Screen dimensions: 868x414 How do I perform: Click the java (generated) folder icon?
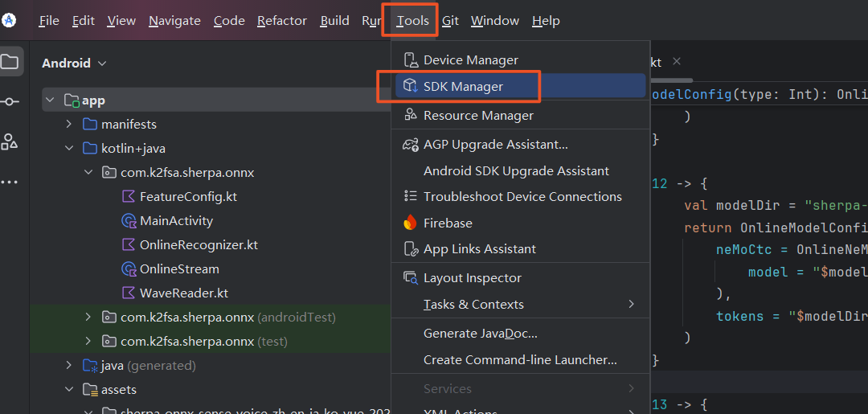(90, 365)
